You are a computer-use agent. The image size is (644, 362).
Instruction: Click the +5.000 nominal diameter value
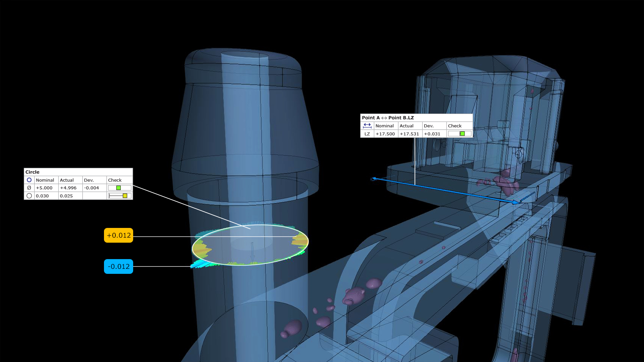[44, 188]
